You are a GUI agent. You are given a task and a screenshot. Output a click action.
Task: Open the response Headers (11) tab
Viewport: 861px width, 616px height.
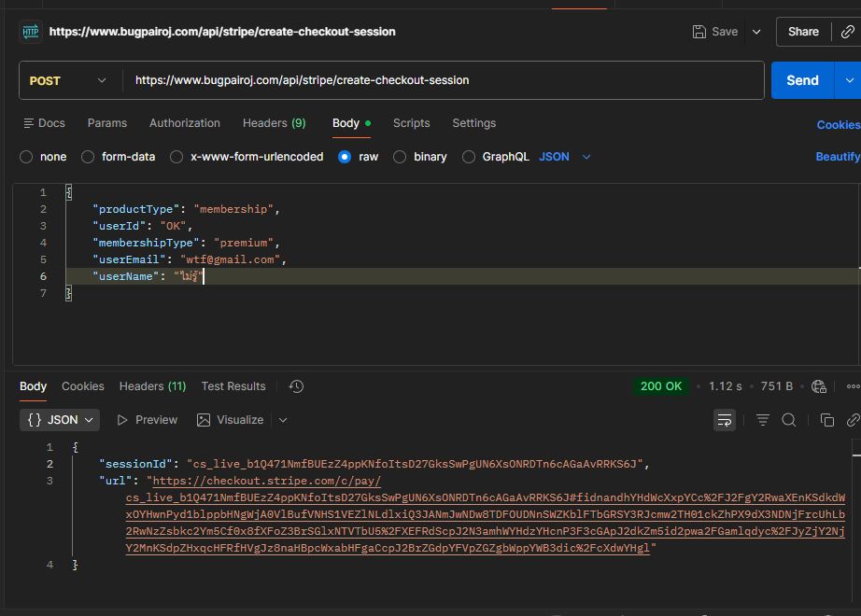pos(152,386)
